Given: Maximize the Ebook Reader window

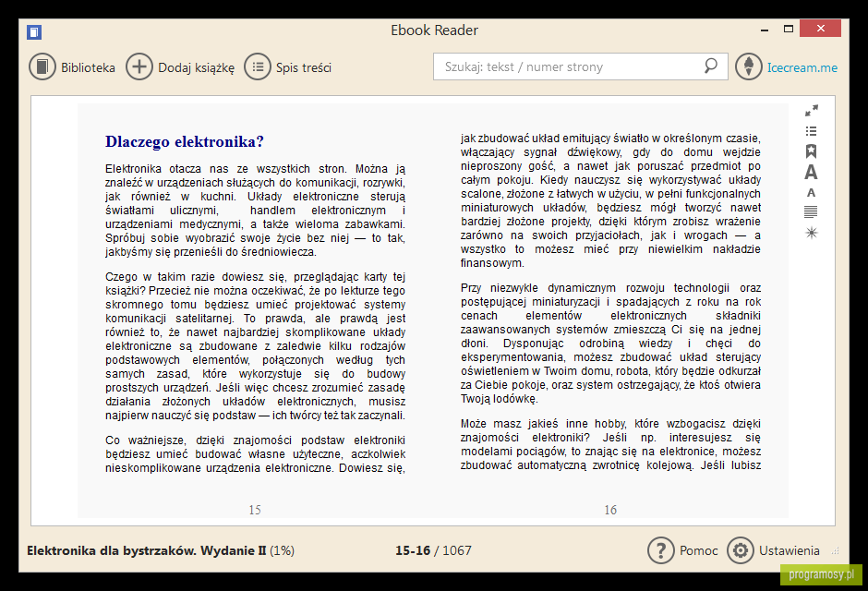Looking at the screenshot, I should tap(789, 29).
